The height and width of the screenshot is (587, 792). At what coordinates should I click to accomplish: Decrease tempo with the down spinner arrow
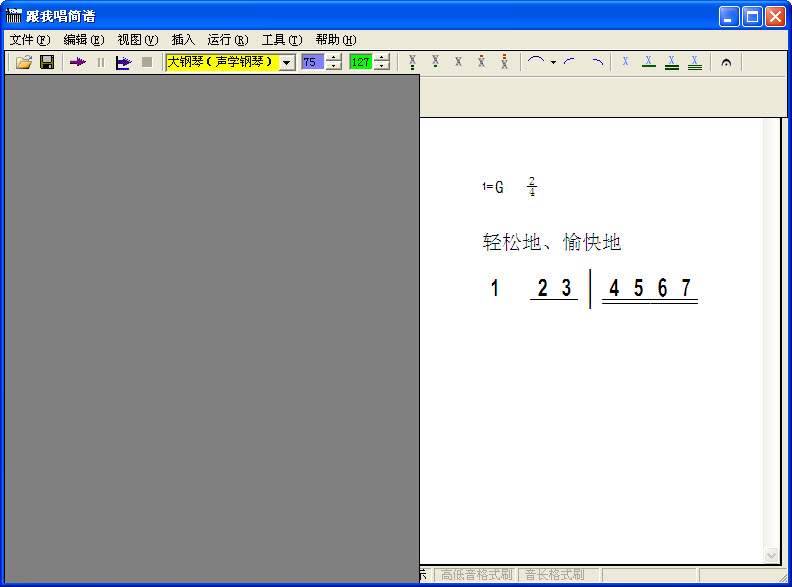pyautogui.click(x=334, y=66)
